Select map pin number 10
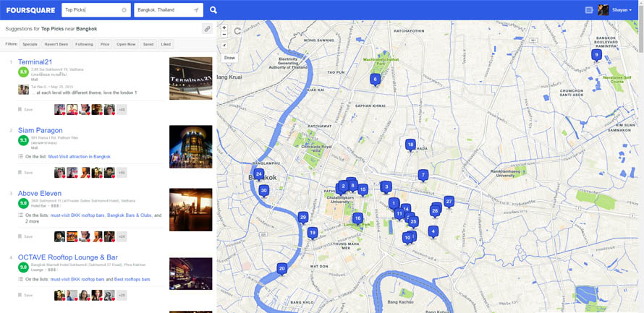Viewport: 644px width, 313px height. (407, 238)
